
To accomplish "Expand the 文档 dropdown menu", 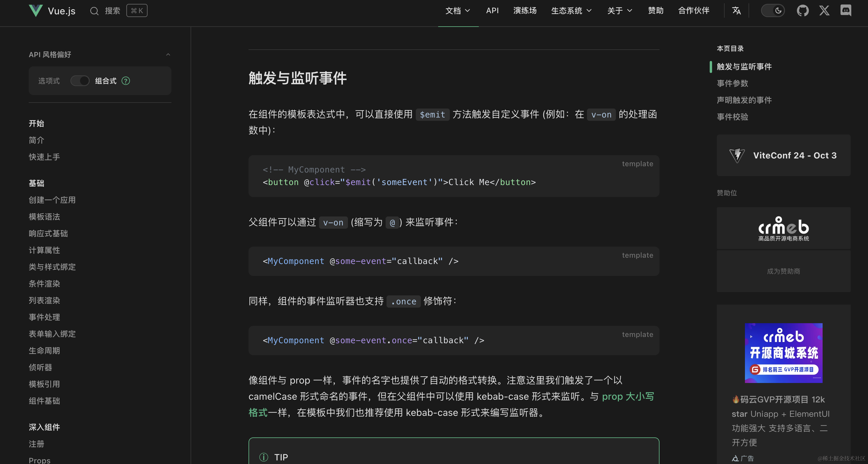I will tap(458, 11).
